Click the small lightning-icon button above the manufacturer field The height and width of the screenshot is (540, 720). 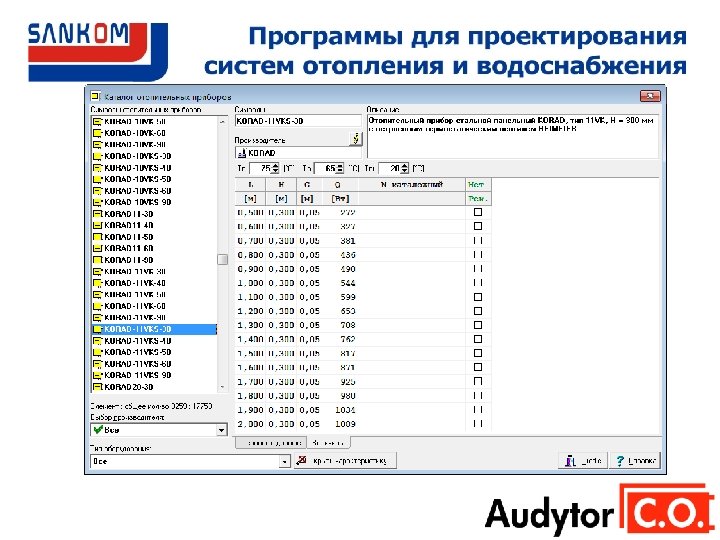(x=356, y=138)
